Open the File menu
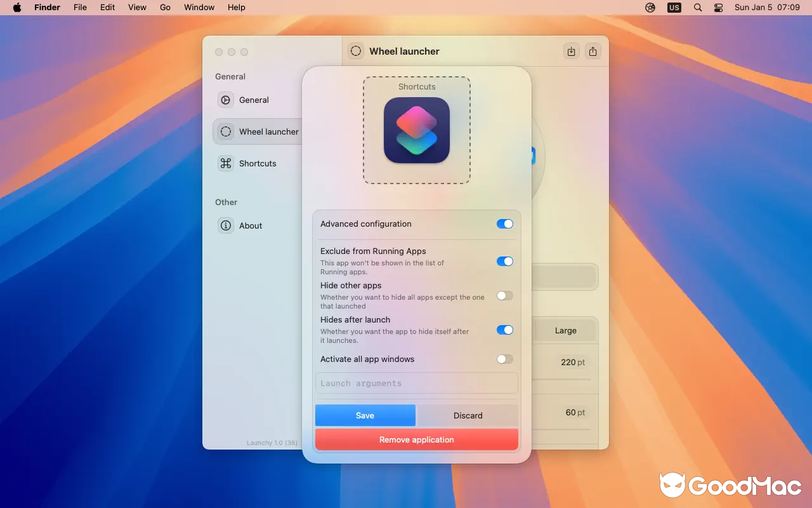The height and width of the screenshot is (508, 812). pos(80,8)
